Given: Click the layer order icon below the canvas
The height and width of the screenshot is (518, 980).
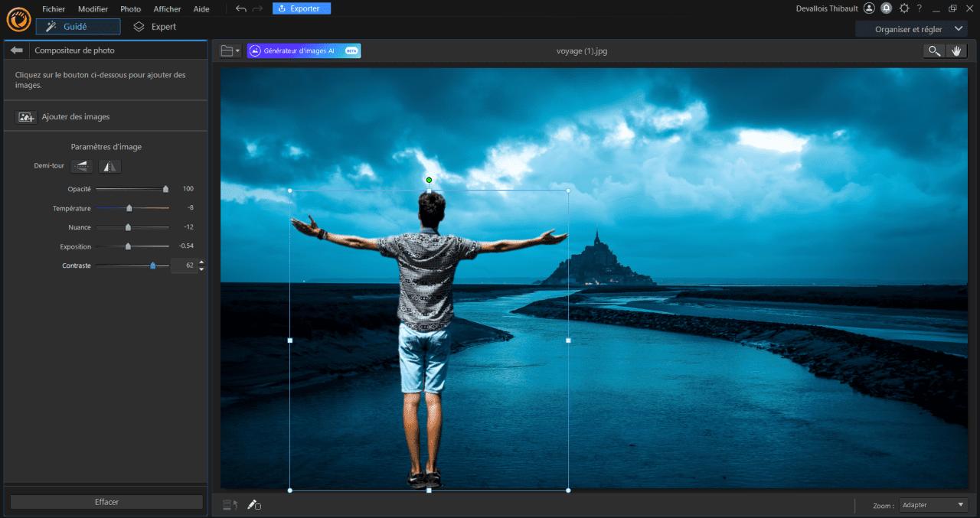Looking at the screenshot, I should tap(229, 505).
